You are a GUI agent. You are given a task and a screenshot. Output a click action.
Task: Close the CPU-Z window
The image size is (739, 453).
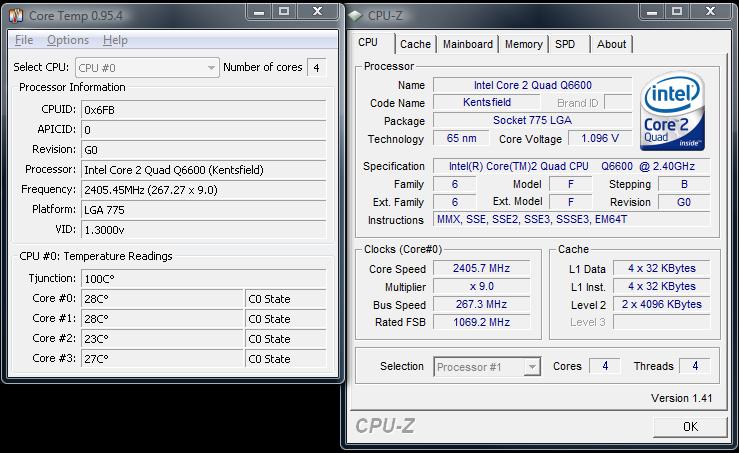pos(711,11)
